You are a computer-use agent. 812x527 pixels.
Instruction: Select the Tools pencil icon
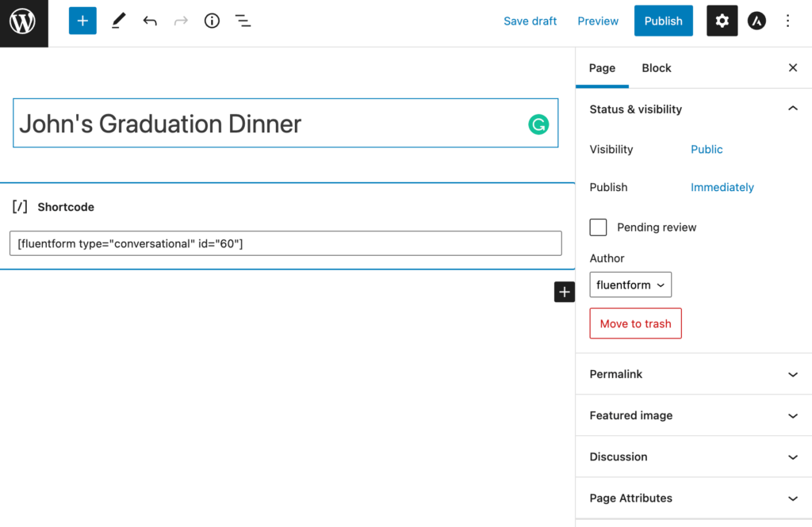coord(118,21)
